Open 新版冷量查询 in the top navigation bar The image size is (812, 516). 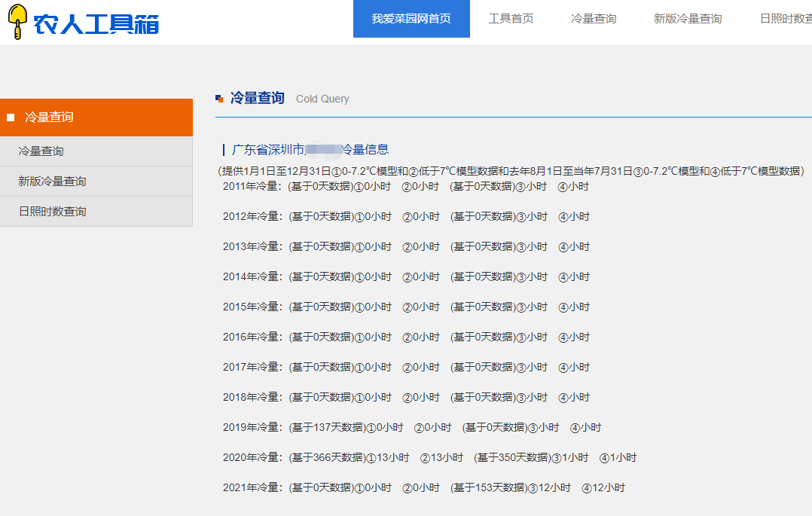pyautogui.click(x=688, y=19)
